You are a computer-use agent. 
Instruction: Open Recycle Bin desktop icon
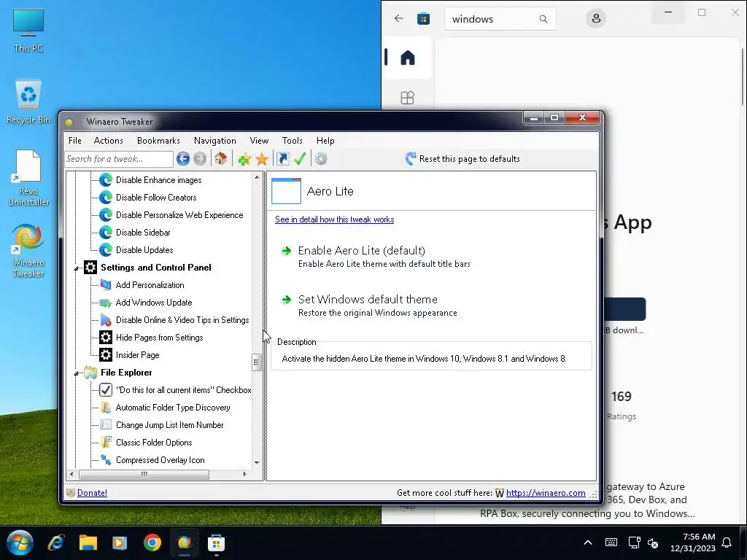tap(28, 102)
